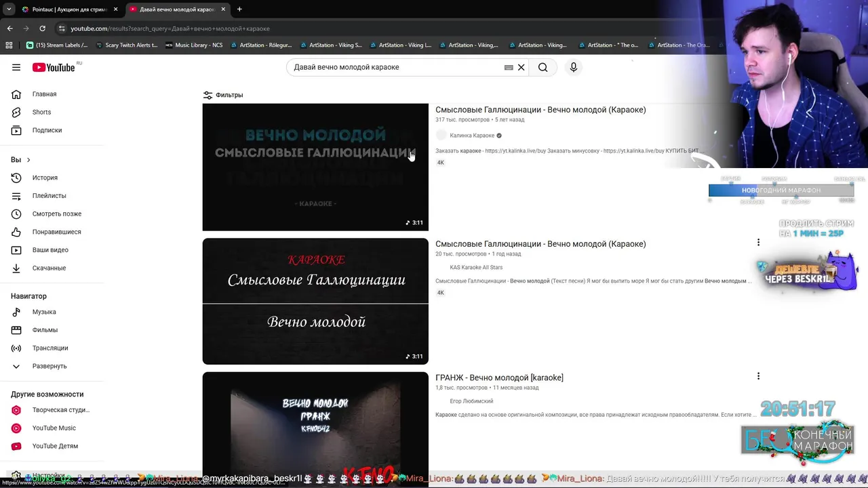Open ArtStation - The Ora... bookmark

679,45
